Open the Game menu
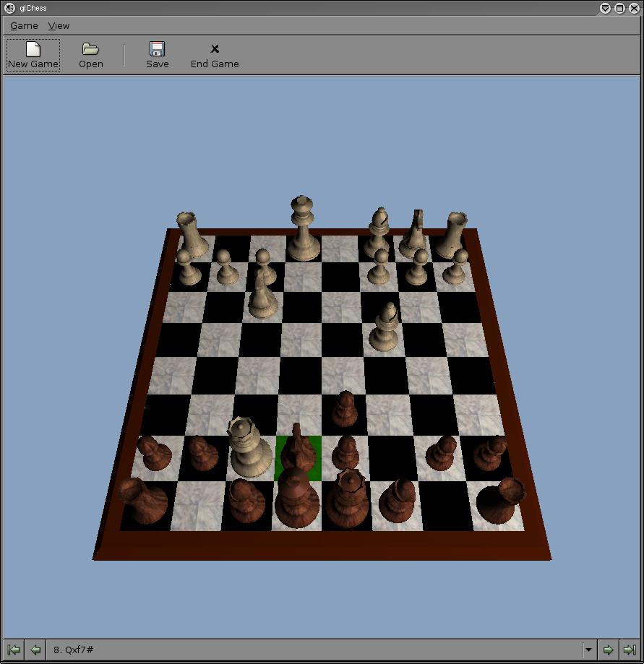Viewport: 644px width, 664px height. (24, 26)
